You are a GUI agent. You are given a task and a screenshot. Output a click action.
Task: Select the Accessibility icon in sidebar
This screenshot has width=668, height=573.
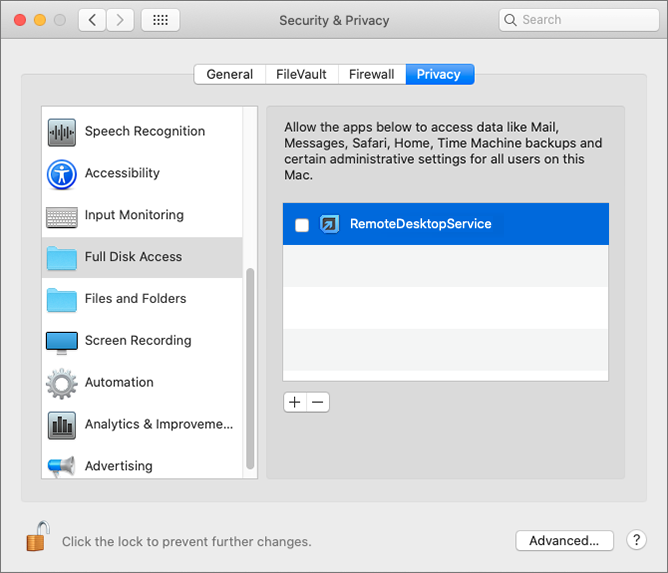pos(62,174)
